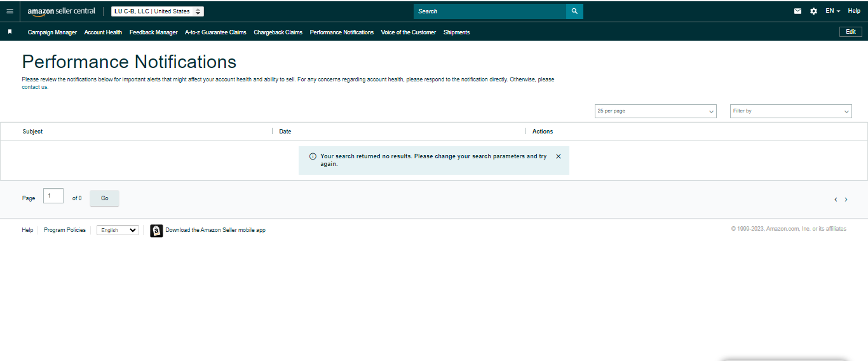
Task: Open Account Health
Action: click(103, 32)
